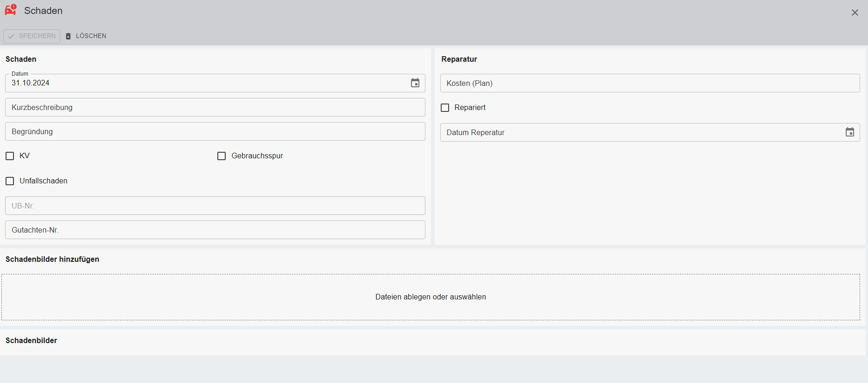868x383 pixels.
Task: Click the trash icon beside Löschen
Action: point(68,36)
